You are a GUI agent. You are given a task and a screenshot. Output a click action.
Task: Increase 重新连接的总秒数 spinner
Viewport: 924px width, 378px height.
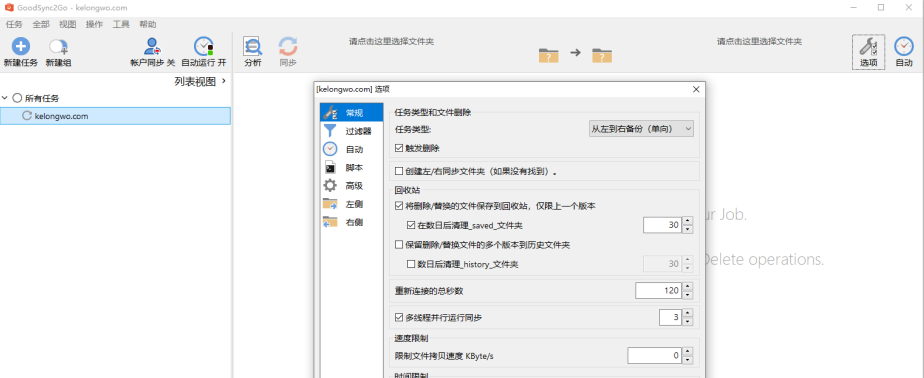(x=688, y=287)
